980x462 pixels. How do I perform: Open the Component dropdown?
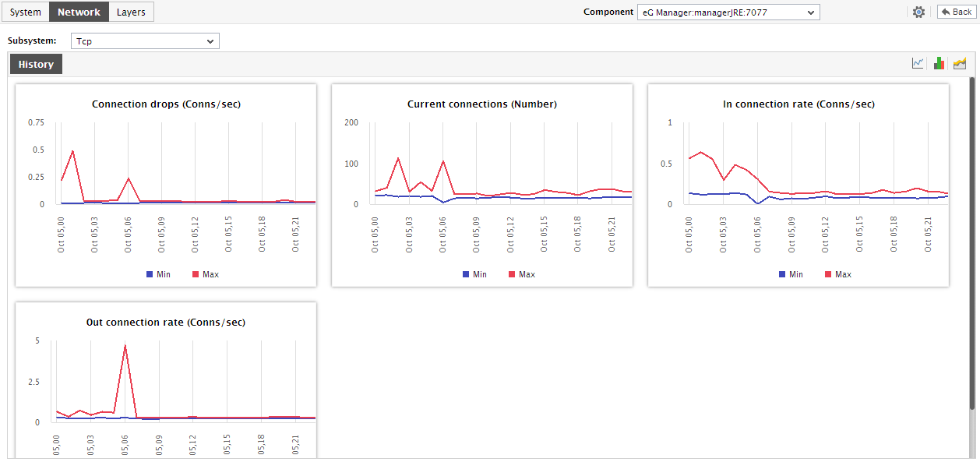pyautogui.click(x=728, y=12)
